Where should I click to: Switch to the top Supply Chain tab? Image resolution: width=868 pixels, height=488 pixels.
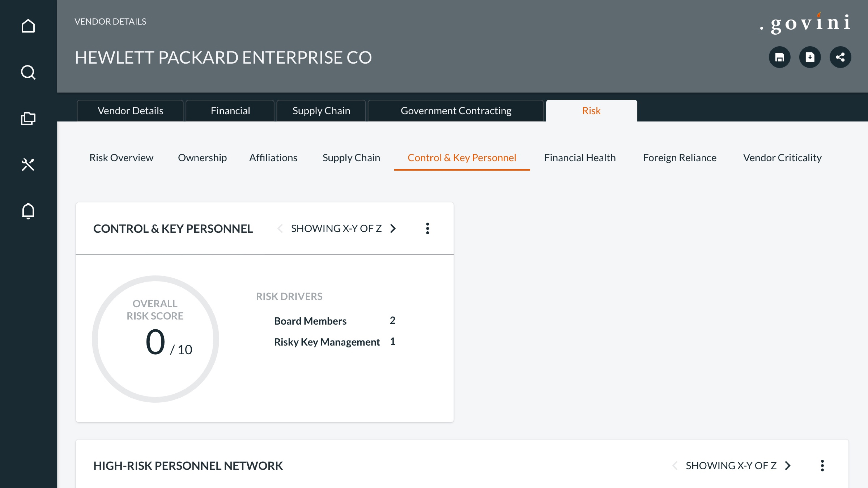click(x=321, y=110)
